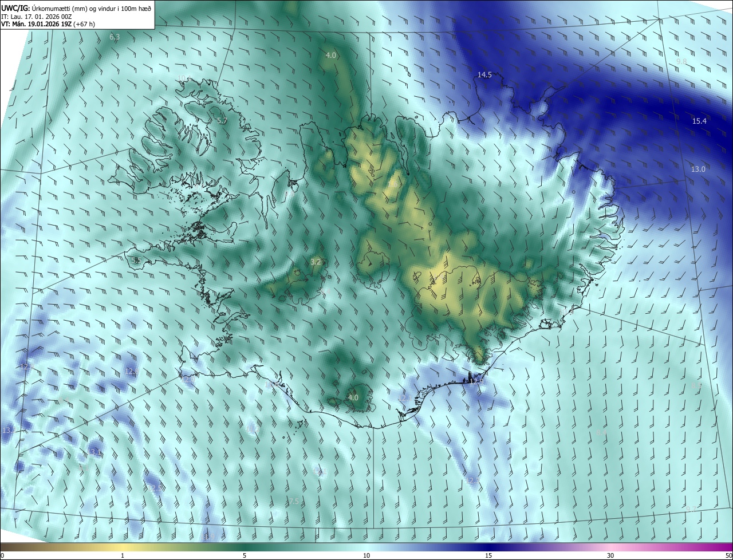Click the colorbar tick label 1
This screenshot has height=560, width=733.
pos(123,555)
